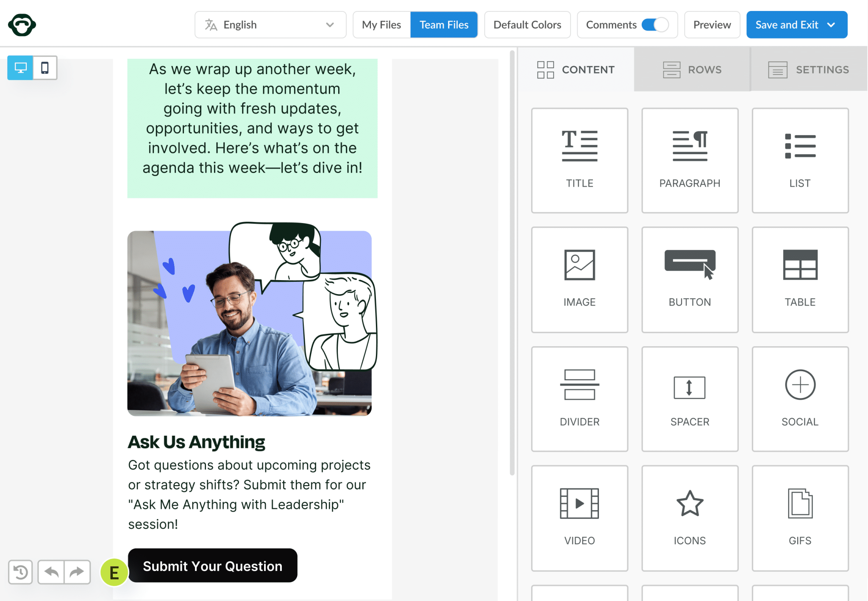Viewport: 868px width, 601px height.
Task: Choose the Divider content block
Action: pyautogui.click(x=579, y=399)
